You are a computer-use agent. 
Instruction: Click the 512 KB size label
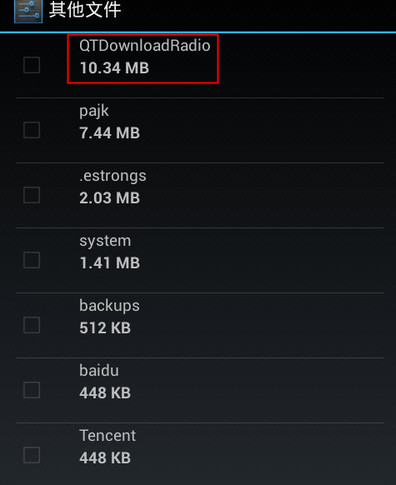105,328
